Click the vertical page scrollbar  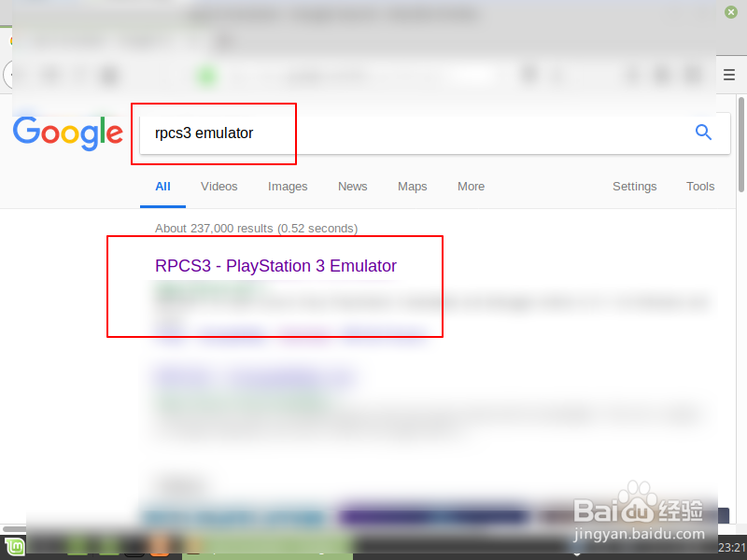(x=741, y=146)
